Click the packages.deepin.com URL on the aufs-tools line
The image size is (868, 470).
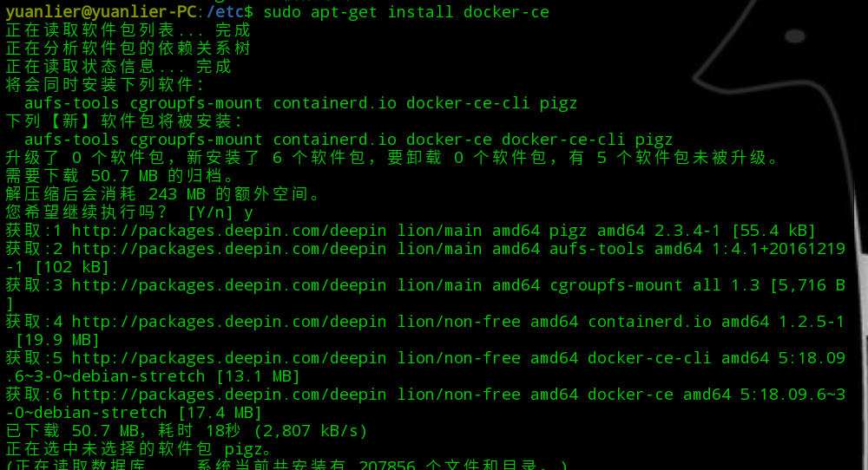[229, 249]
